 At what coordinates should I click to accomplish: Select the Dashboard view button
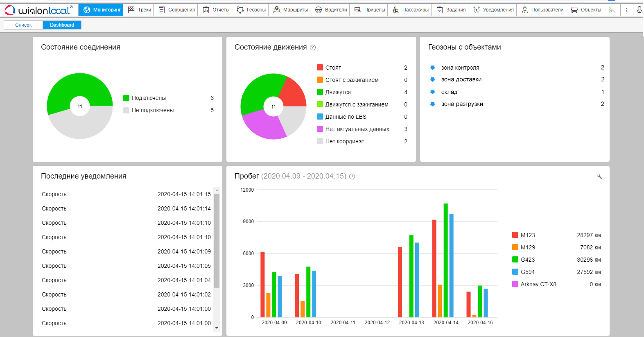pyautogui.click(x=62, y=25)
